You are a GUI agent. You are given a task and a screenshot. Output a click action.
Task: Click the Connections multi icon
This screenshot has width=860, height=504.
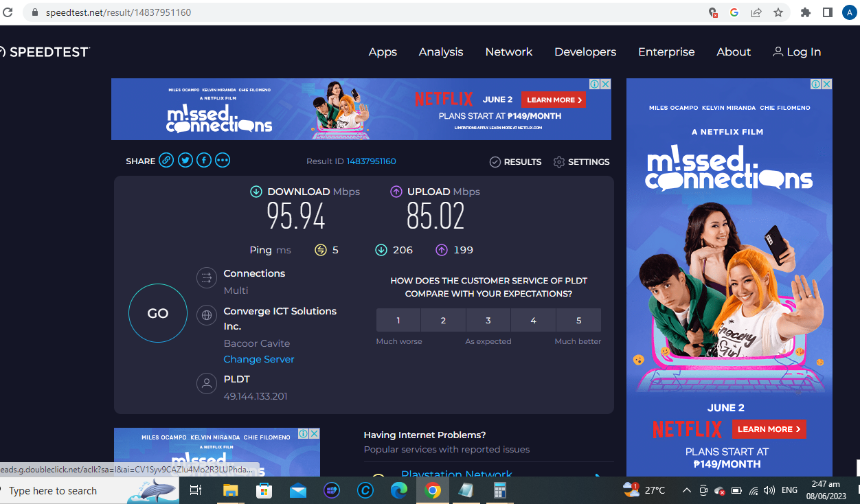207,278
